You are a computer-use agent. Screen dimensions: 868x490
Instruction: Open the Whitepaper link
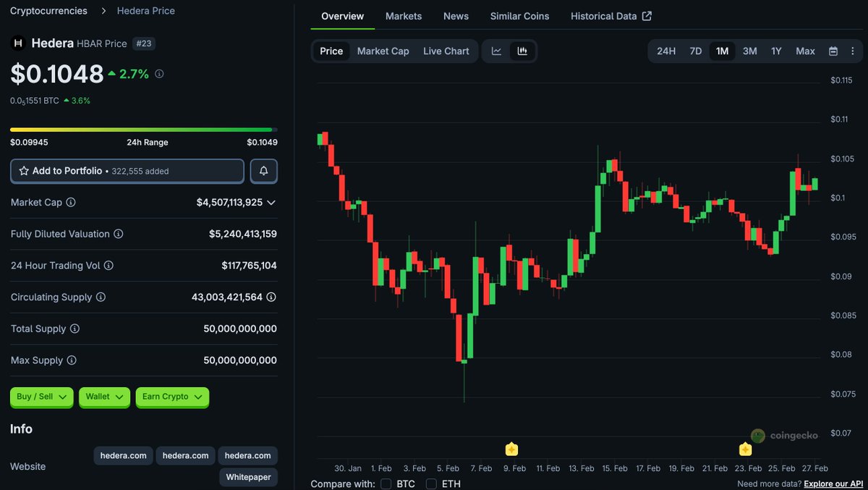pyautogui.click(x=248, y=477)
